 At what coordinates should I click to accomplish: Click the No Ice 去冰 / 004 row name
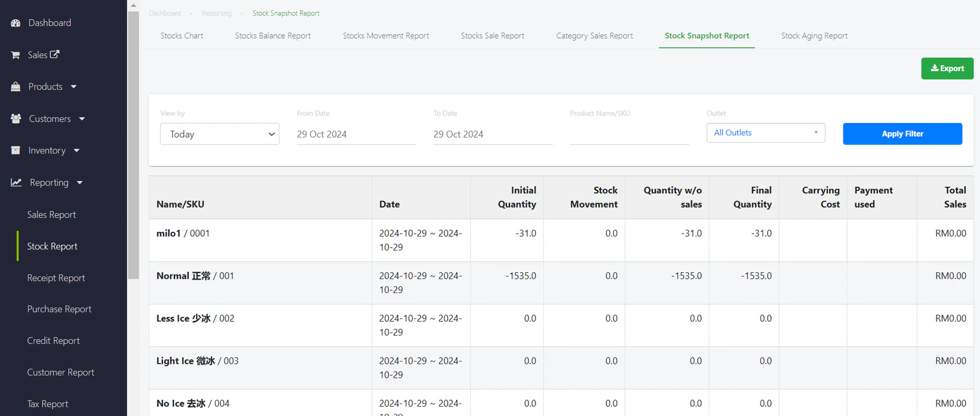coord(193,403)
